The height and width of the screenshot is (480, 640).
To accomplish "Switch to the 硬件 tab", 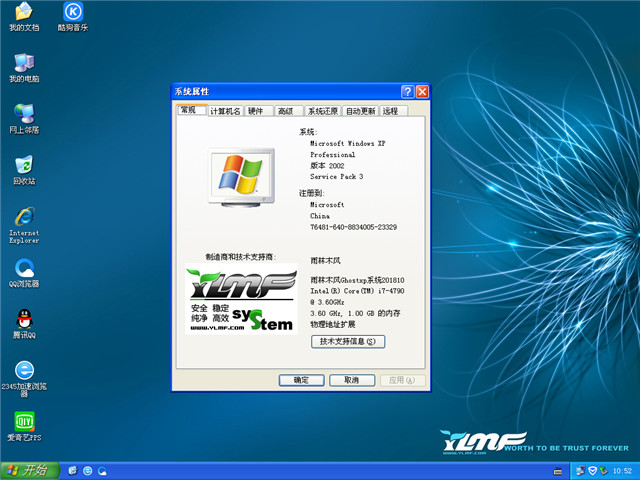I will tap(259, 111).
